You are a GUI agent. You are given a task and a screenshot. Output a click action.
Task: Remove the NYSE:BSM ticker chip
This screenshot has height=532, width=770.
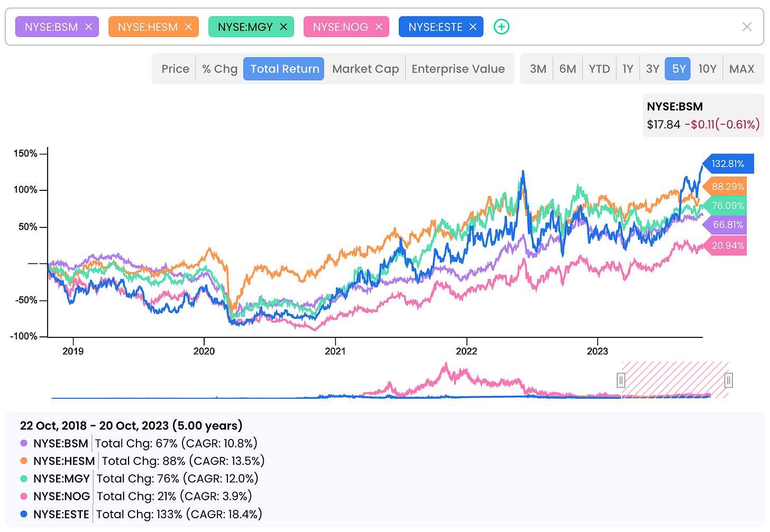point(88,27)
